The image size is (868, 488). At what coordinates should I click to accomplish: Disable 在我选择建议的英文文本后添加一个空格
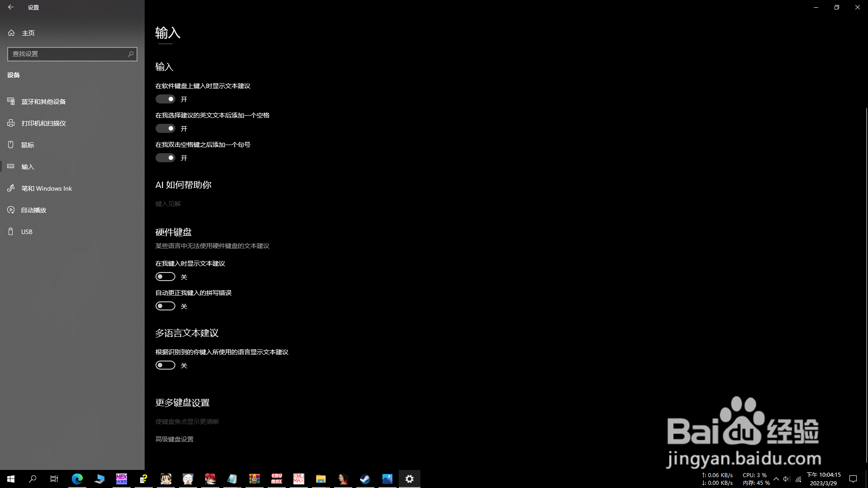point(165,128)
